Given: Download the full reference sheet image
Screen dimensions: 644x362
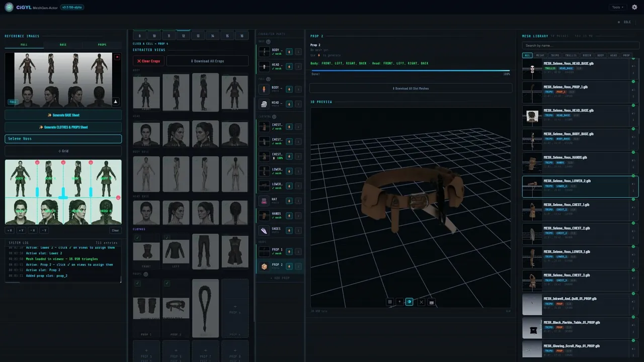Looking at the screenshot, I should [116, 102].
